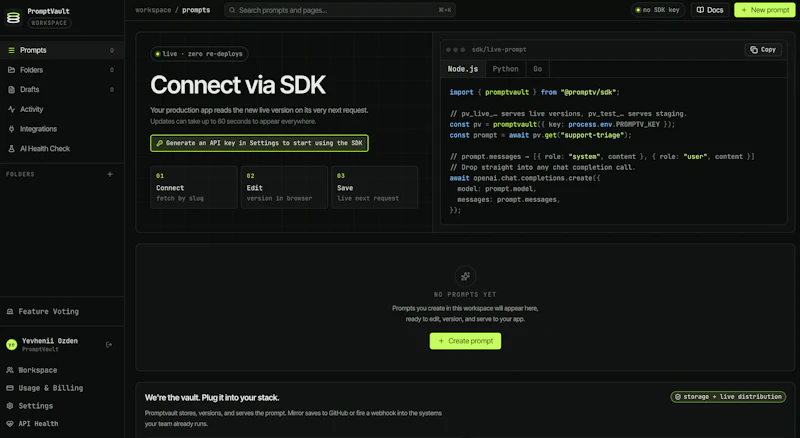Click the Prompts list icon in sidebar
This screenshot has height=438, width=800.
click(11, 50)
